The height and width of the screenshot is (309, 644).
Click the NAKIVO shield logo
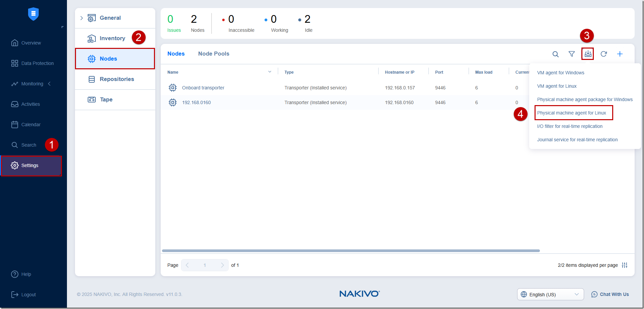(33, 14)
